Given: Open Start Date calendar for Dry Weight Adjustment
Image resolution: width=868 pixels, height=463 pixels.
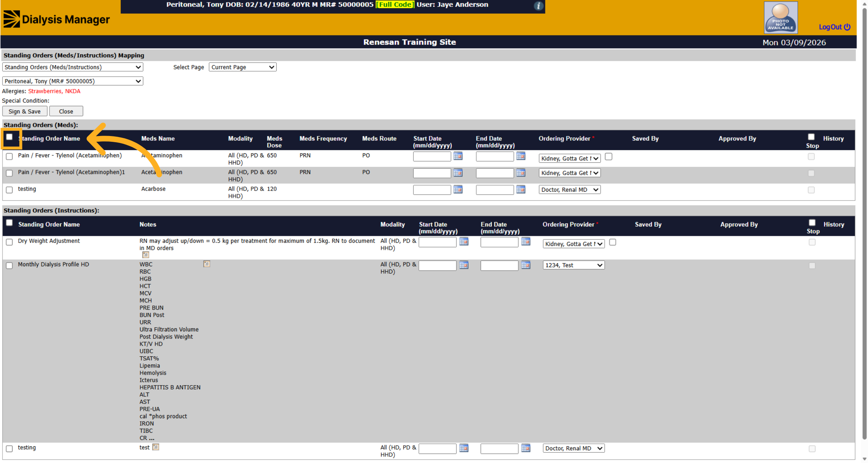Looking at the screenshot, I should tap(464, 242).
